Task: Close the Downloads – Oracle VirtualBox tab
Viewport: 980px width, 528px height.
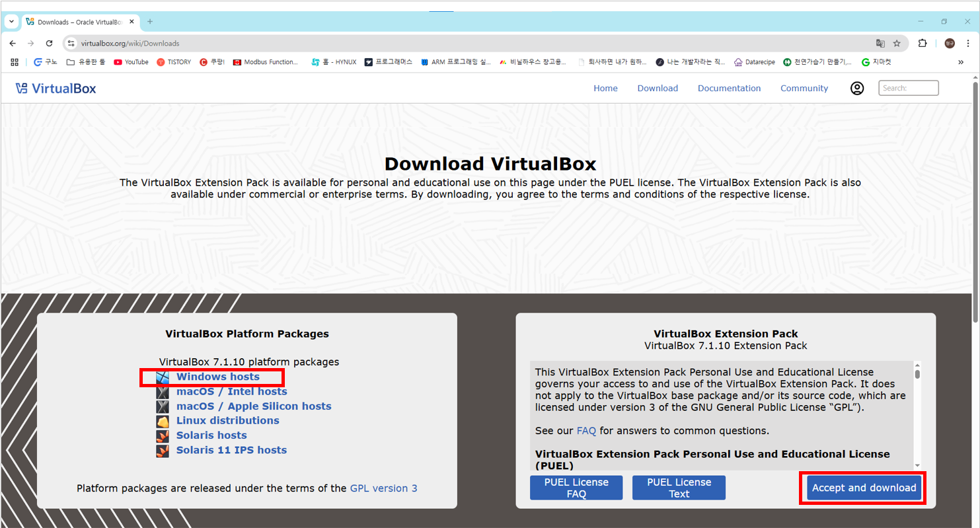Action: [131, 22]
